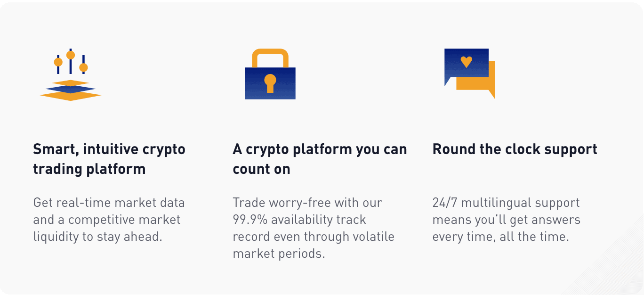Select the leftmost orange slider knob
Viewport: 644px width, 295px height.
(58, 62)
